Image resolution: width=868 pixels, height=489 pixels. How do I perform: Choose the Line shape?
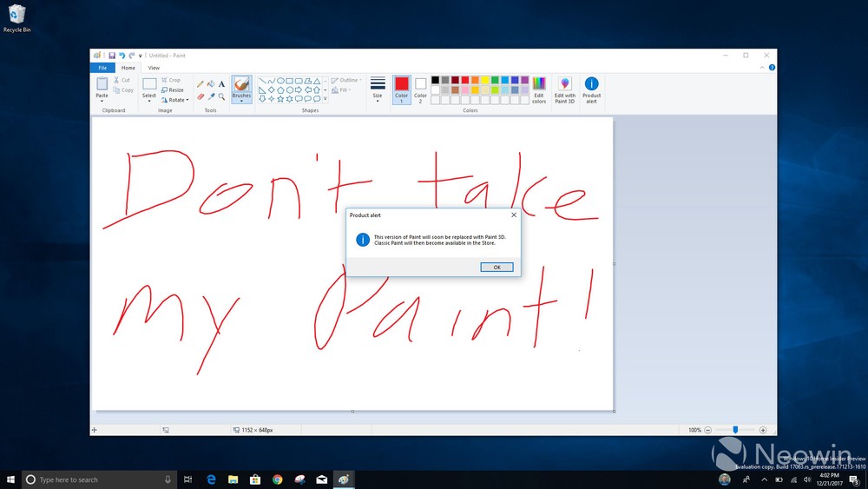tap(262, 81)
